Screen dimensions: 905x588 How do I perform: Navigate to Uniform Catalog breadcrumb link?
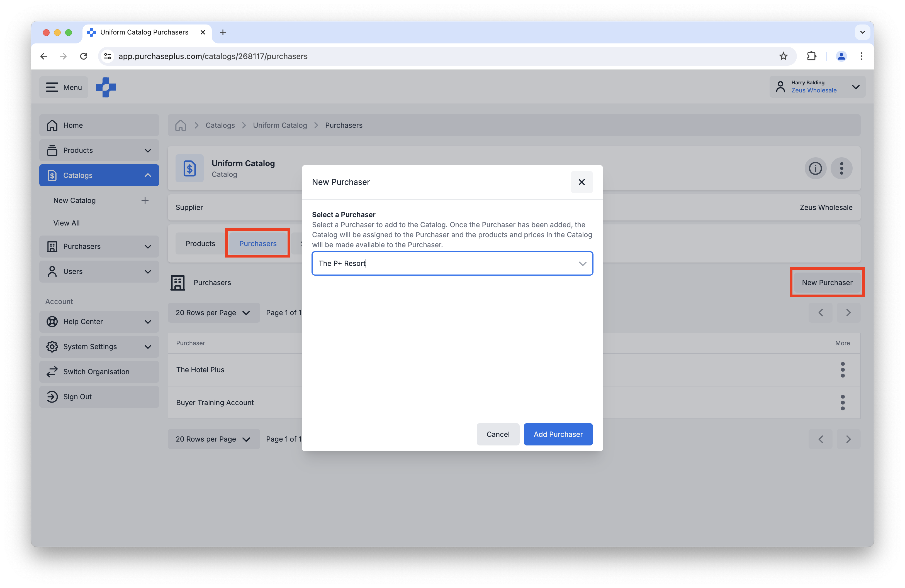(x=280, y=125)
